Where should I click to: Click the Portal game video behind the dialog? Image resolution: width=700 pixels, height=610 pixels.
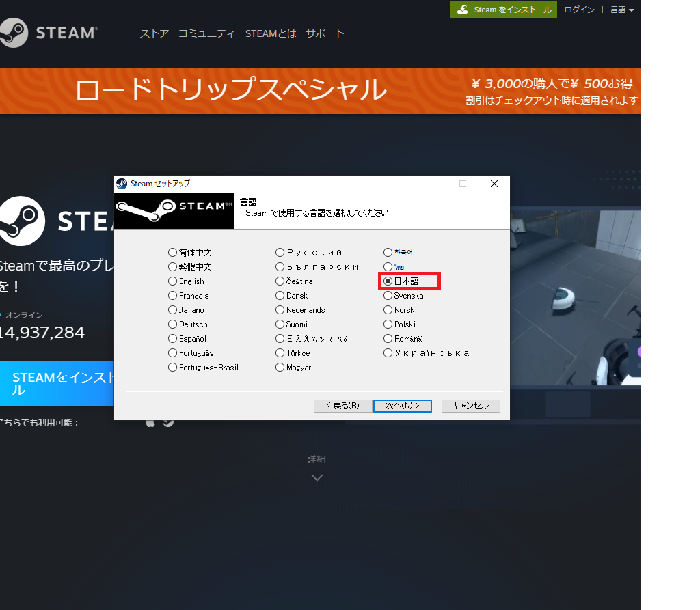click(x=576, y=298)
